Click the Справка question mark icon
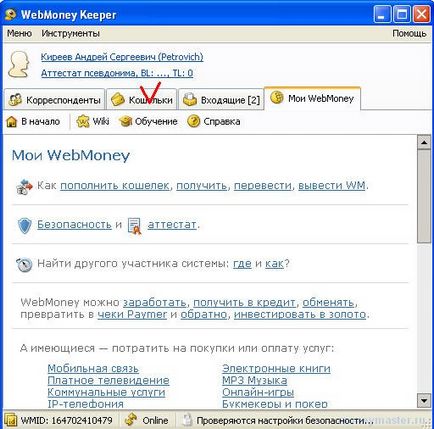The image size is (434, 429). [x=193, y=121]
